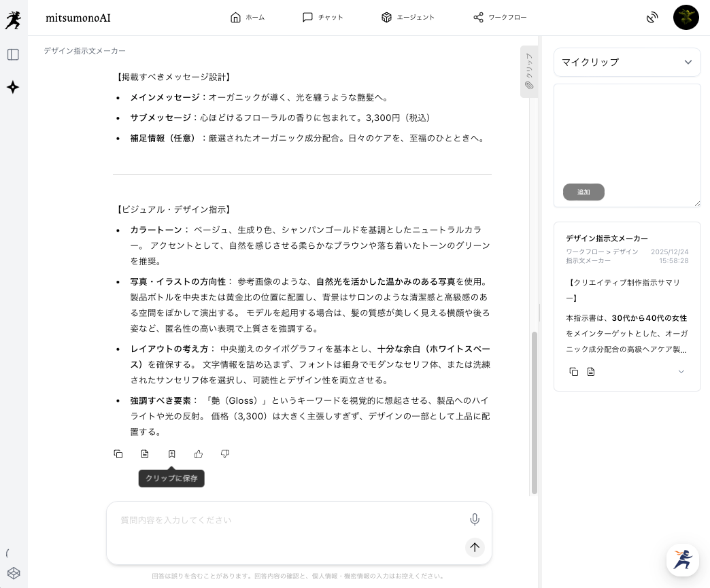Open the マイクリップ dropdown
This screenshot has width=710, height=588.
coord(627,62)
